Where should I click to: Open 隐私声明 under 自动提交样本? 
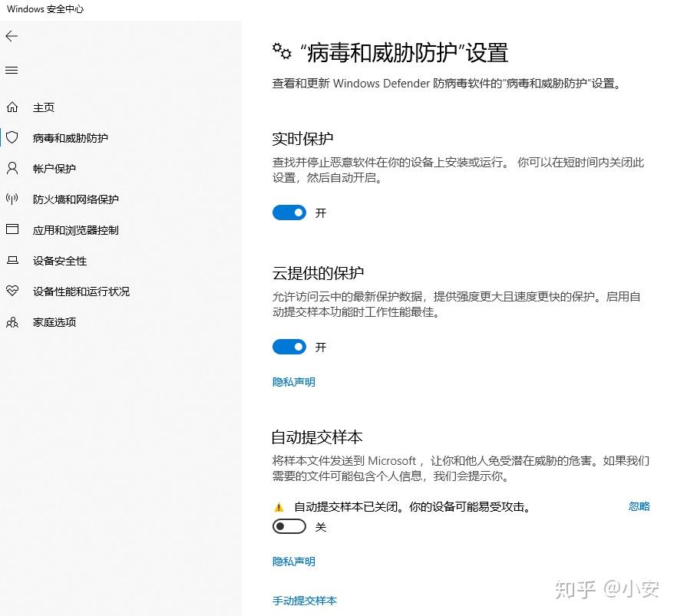(293, 562)
